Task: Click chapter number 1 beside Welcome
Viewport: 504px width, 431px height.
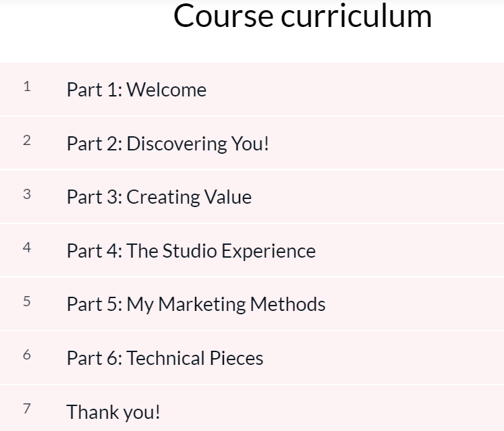Action: coord(27,86)
